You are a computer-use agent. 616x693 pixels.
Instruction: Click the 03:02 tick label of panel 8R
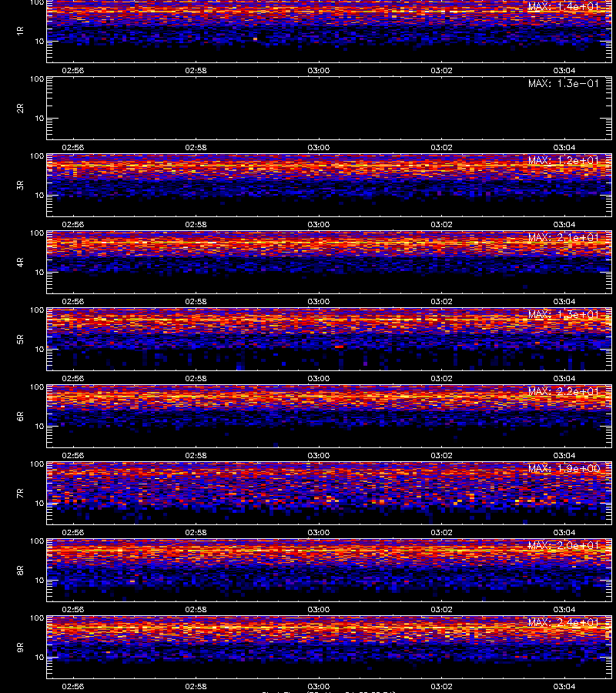click(x=441, y=609)
